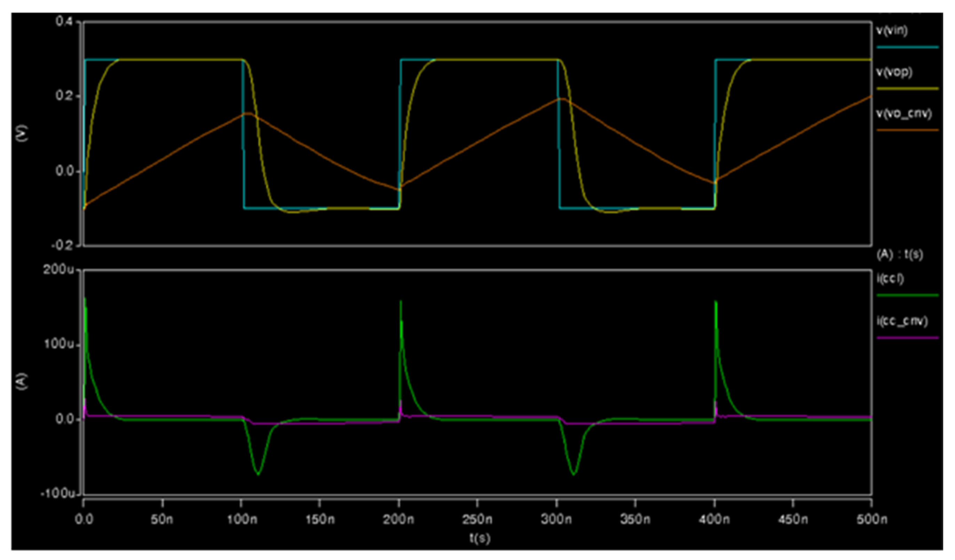The image size is (955, 560).
Task: Click the (V) y-axis label of upper plot
Action: [x=23, y=134]
